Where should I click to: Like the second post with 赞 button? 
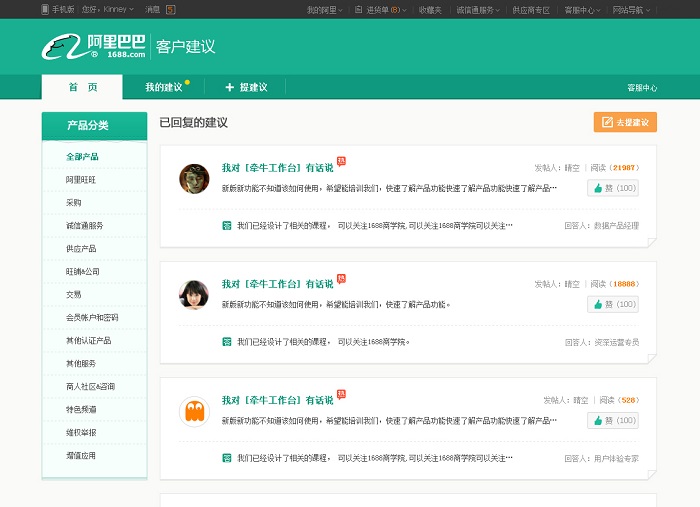pyautogui.click(x=613, y=304)
